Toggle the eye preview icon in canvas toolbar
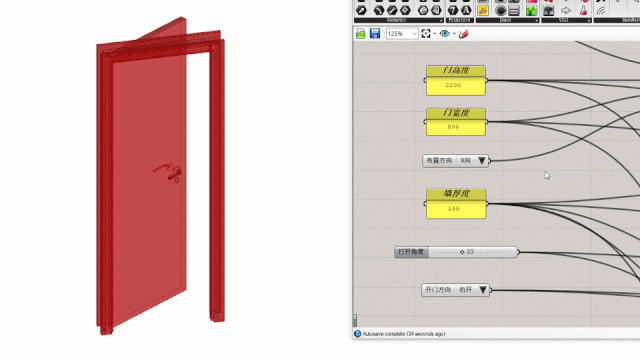The width and height of the screenshot is (640, 360). pyautogui.click(x=445, y=33)
